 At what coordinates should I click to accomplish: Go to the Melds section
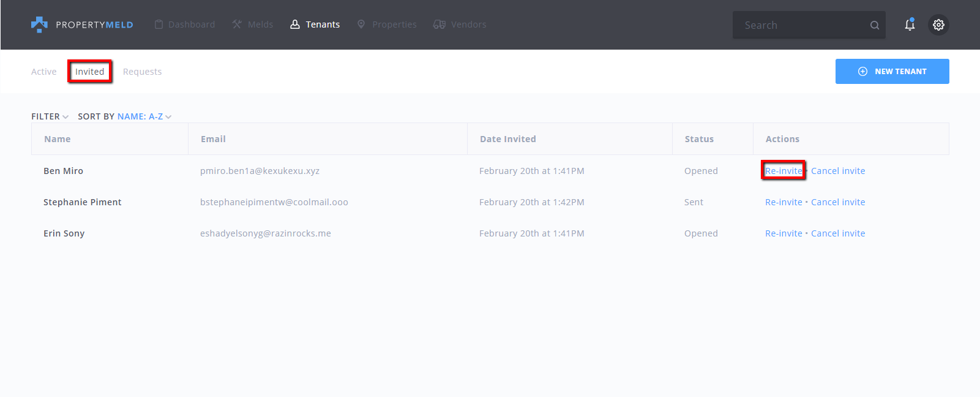click(253, 25)
